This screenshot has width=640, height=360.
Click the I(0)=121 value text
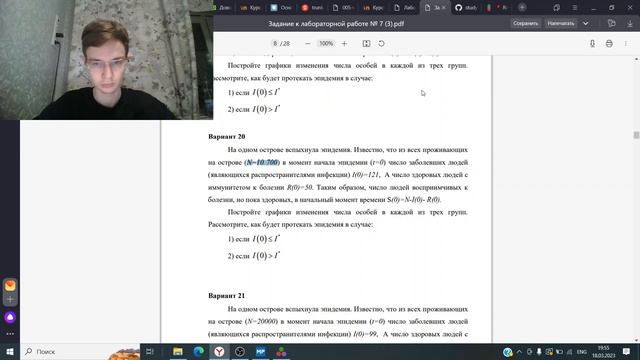pos(365,175)
